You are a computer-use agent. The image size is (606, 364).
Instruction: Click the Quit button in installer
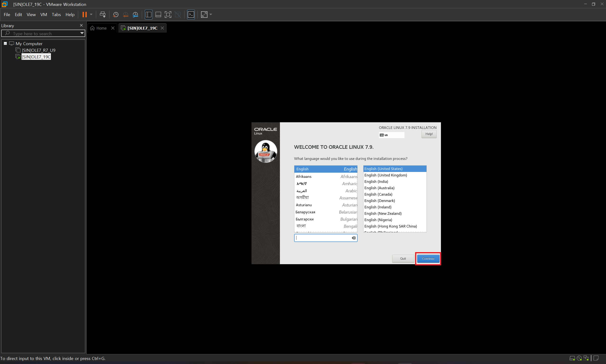click(x=403, y=259)
